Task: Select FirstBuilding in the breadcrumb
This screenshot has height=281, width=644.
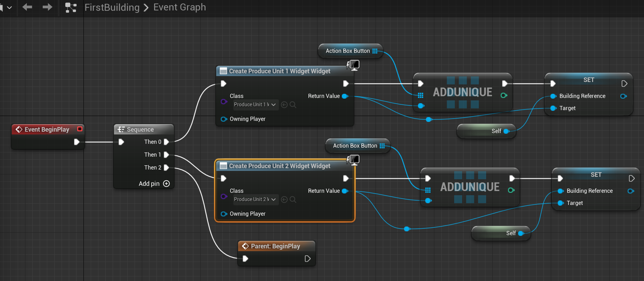Action: (112, 7)
